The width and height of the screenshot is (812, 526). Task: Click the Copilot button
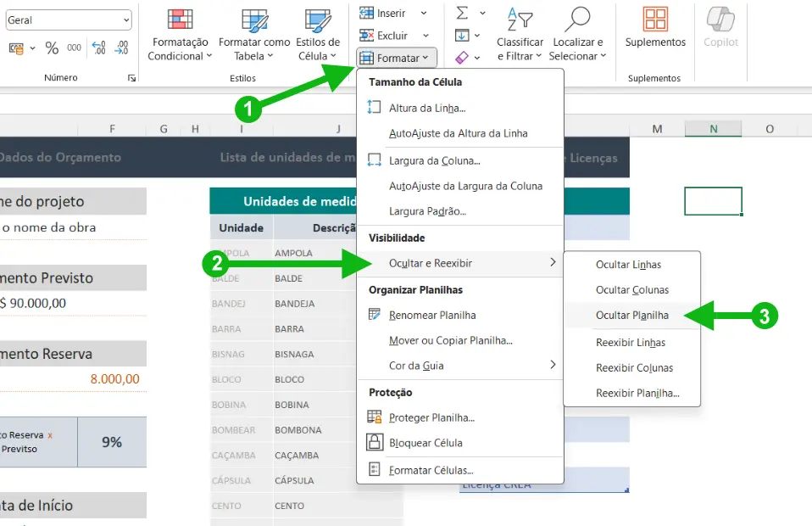coord(720,29)
